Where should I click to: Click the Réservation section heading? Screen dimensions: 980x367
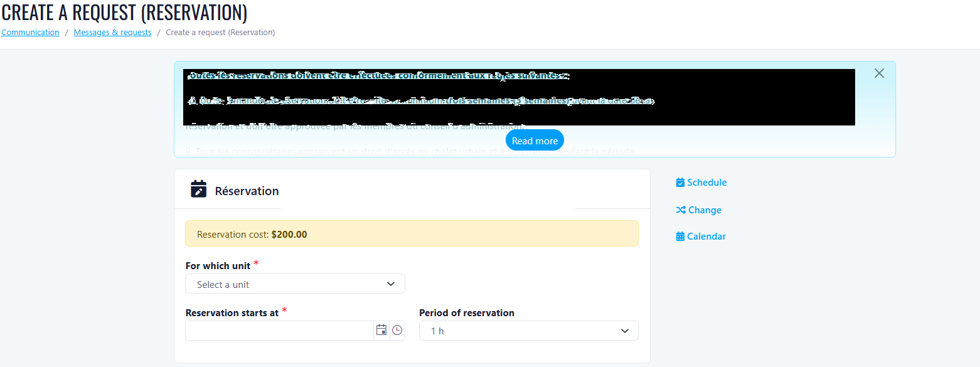247,191
